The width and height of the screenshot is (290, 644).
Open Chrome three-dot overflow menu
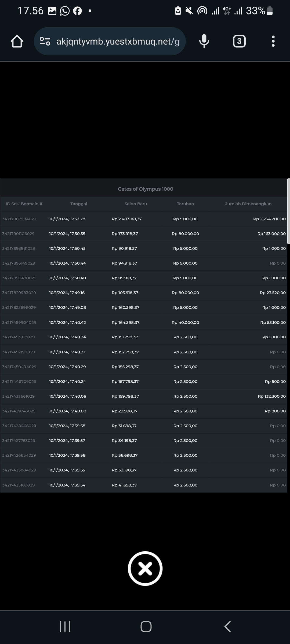(273, 41)
